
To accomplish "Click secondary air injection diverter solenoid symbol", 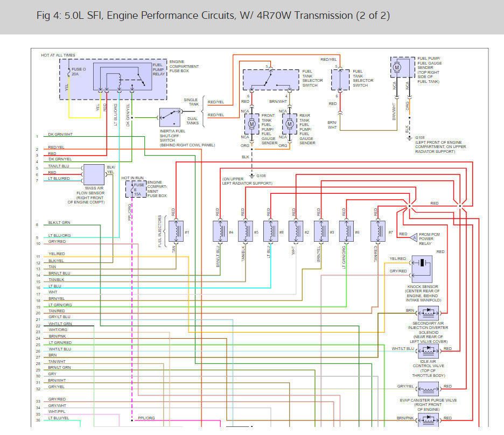I will (x=428, y=312).
